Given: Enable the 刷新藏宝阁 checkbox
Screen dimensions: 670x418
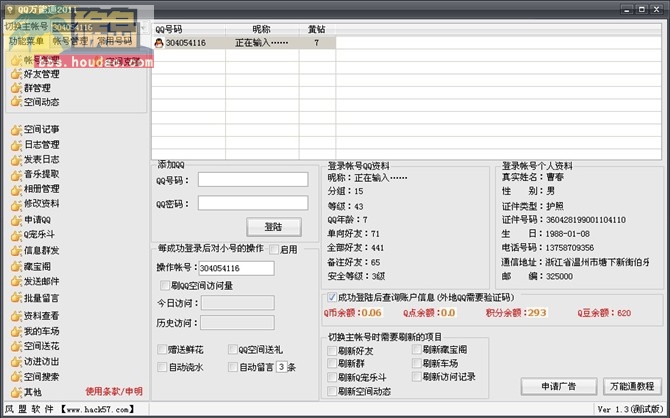Looking at the screenshot, I should 417,350.
